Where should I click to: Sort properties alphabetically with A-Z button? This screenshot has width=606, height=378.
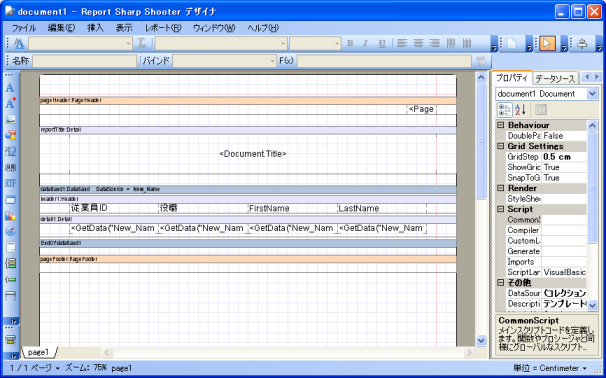tap(521, 110)
